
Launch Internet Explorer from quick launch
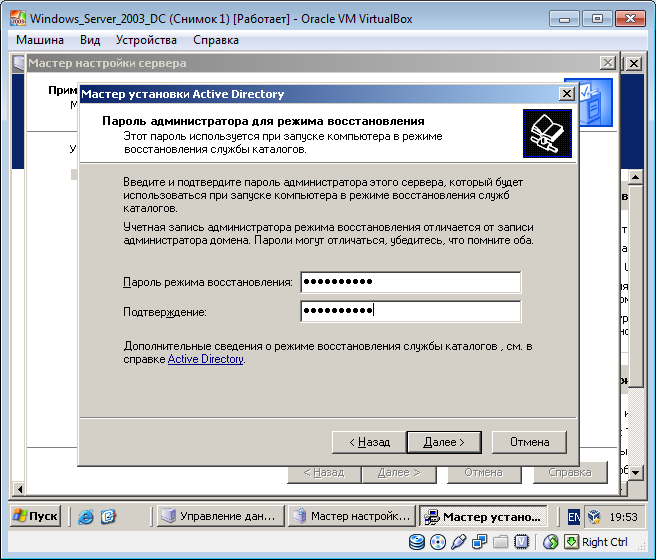(x=86, y=517)
